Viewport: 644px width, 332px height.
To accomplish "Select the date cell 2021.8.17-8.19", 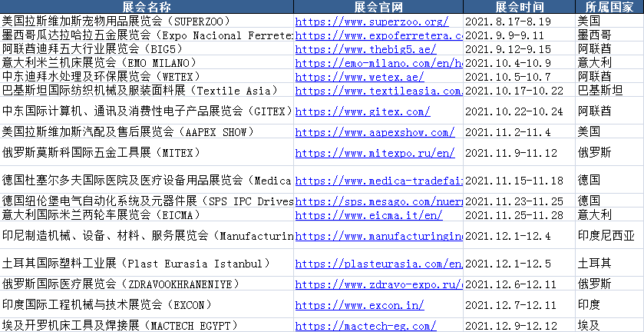I will click(x=520, y=21).
